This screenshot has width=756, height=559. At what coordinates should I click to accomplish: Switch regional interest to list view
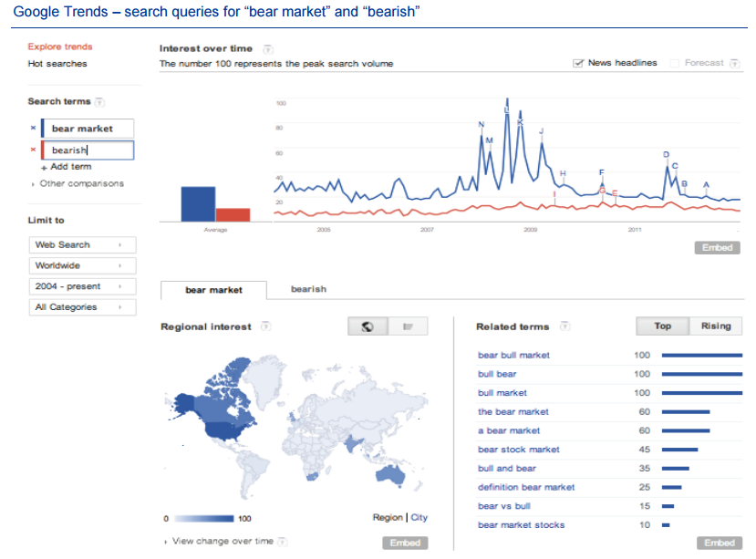pyautogui.click(x=408, y=326)
